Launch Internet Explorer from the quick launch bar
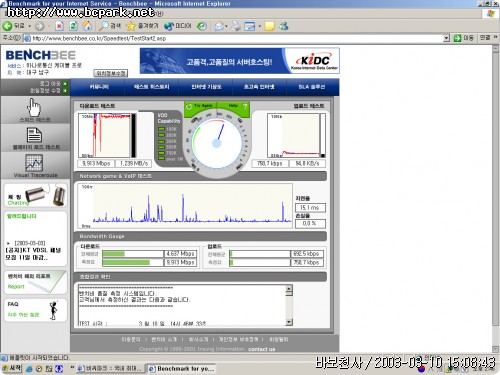 click(30, 369)
